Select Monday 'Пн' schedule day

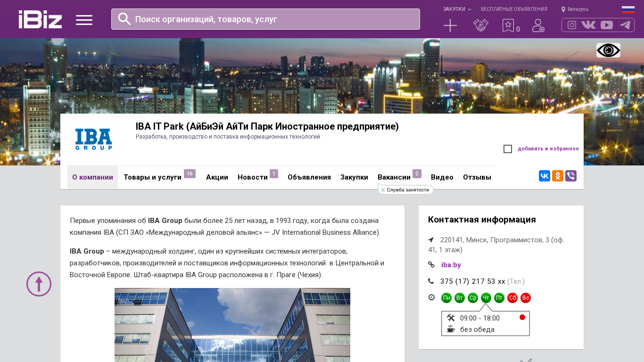point(446,298)
